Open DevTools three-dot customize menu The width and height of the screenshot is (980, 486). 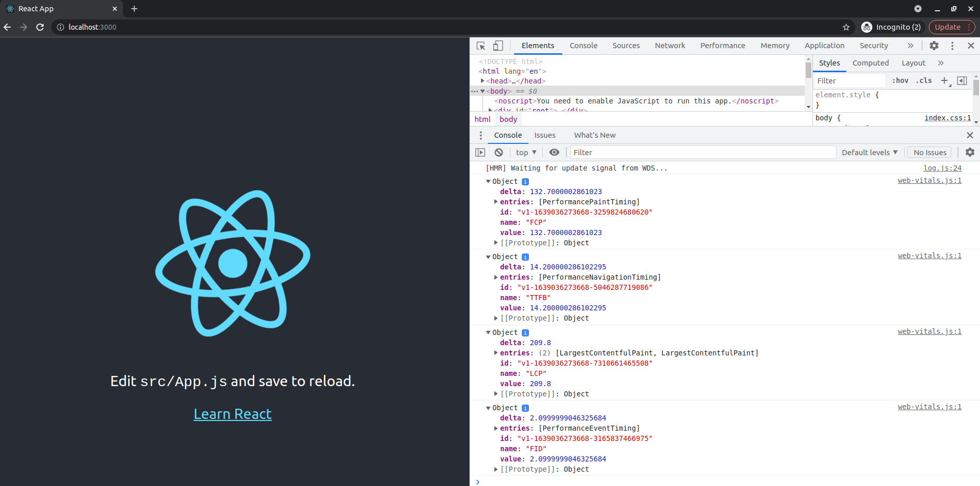click(x=952, y=46)
